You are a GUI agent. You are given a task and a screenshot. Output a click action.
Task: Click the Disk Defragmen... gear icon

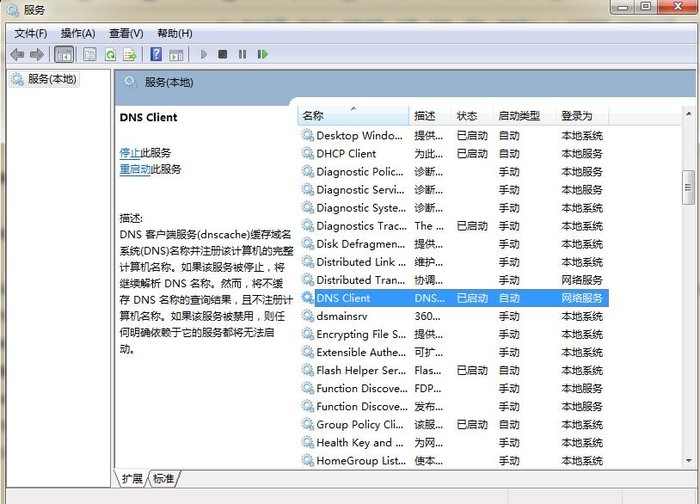click(307, 243)
